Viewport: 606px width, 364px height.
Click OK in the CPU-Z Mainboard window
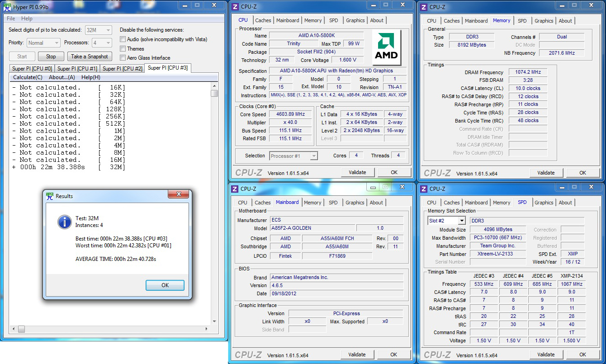(394, 355)
